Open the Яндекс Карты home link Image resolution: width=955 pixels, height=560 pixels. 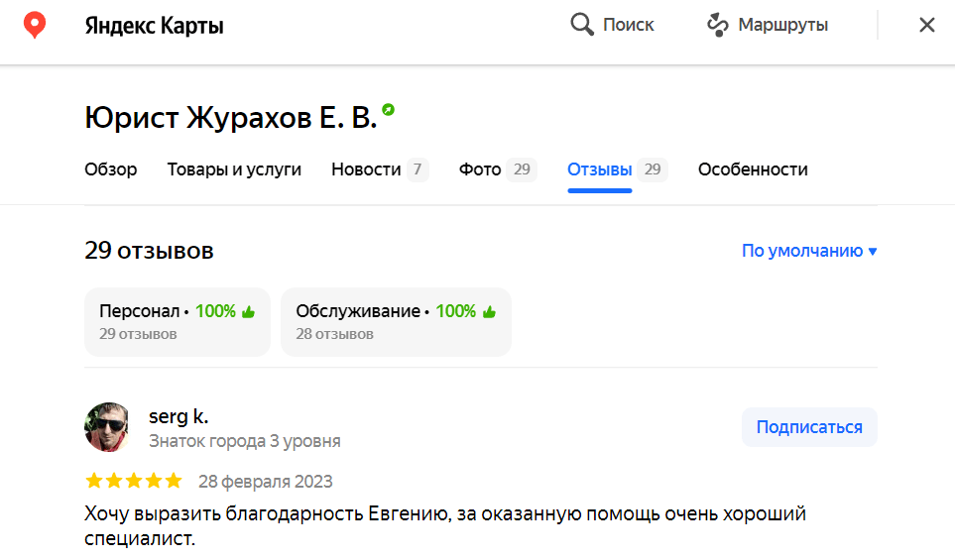click(x=154, y=26)
